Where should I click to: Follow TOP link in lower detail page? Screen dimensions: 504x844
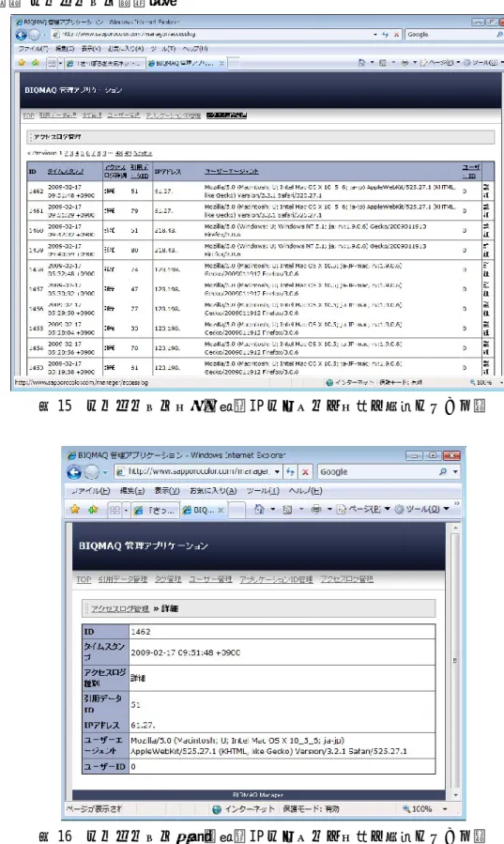click(84, 579)
